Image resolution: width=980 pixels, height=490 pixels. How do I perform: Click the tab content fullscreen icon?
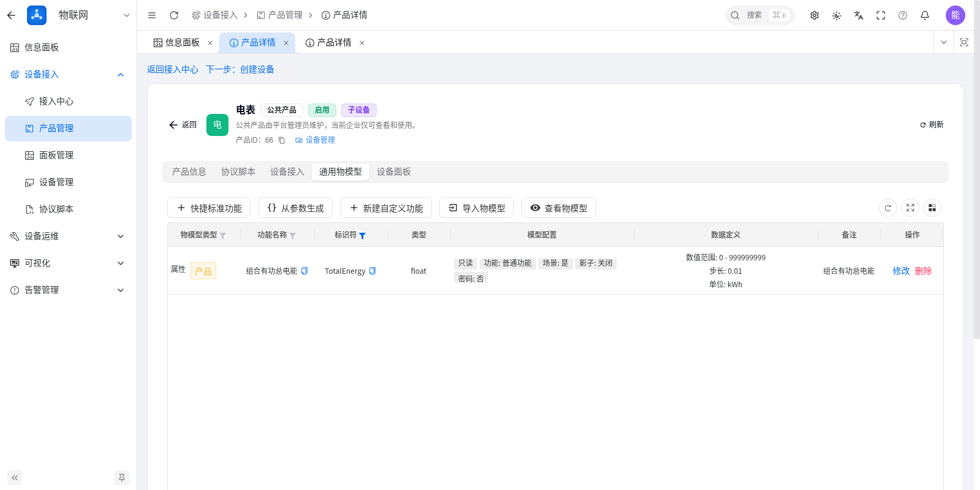(964, 42)
